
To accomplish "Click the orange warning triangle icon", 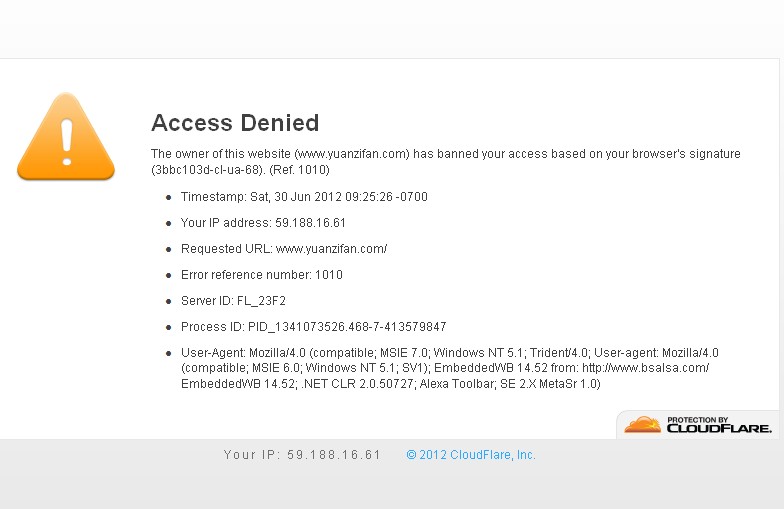I will point(67,138).
